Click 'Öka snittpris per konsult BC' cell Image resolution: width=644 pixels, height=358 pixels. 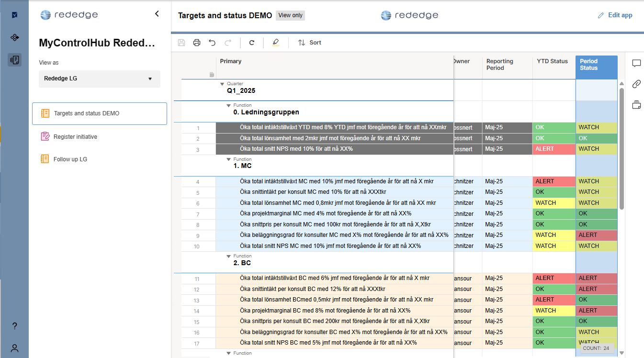coord(335,321)
